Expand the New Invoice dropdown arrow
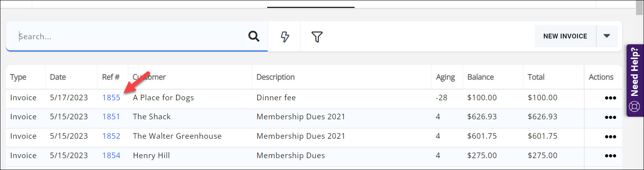This screenshot has height=170, width=644. (x=607, y=36)
